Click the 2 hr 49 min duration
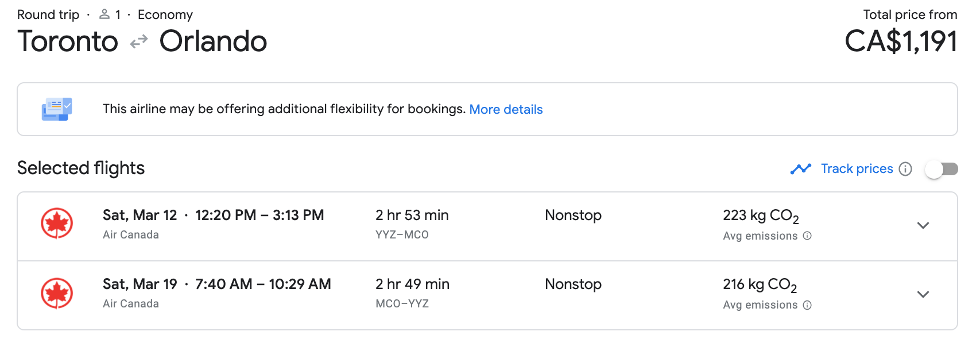The width and height of the screenshot is (980, 339). 412,284
